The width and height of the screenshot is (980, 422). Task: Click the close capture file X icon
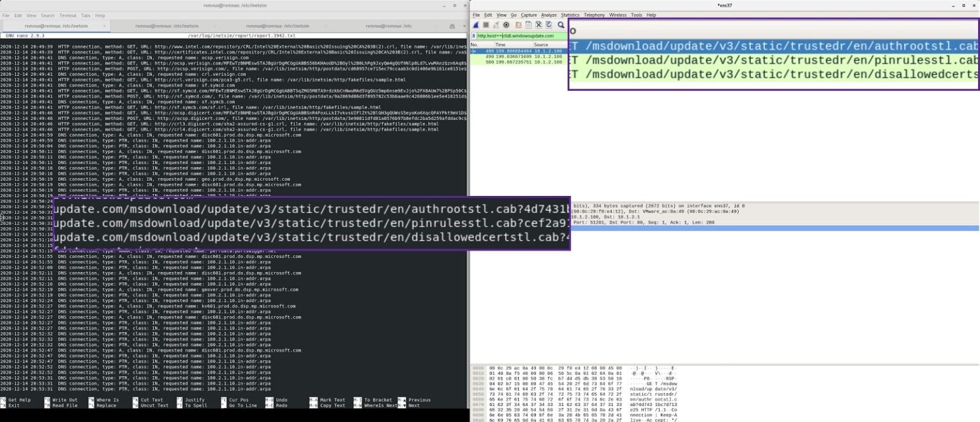point(539,25)
